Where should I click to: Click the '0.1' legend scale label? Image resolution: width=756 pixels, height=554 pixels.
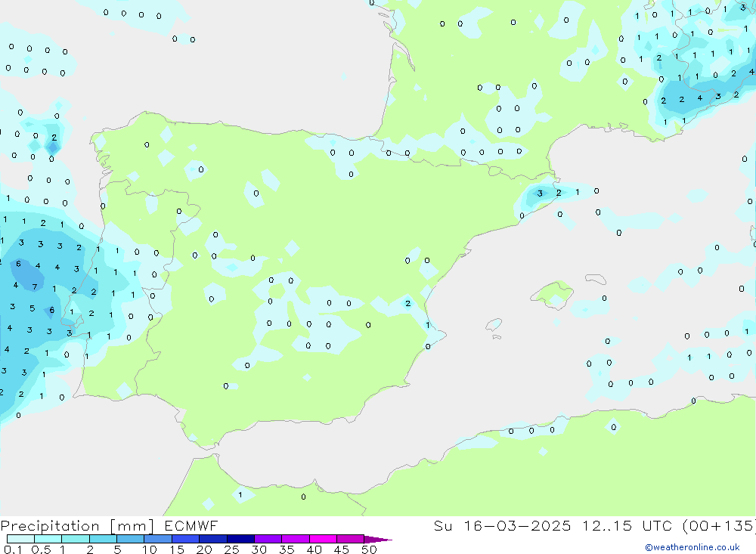click(x=13, y=549)
